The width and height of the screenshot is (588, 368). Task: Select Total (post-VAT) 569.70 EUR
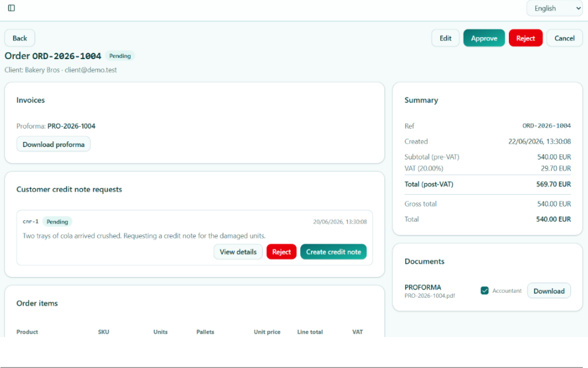(553, 184)
